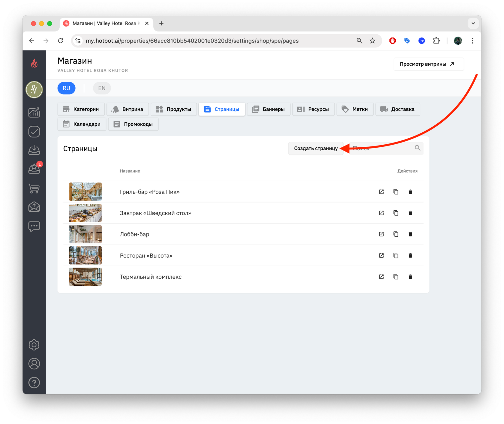This screenshot has width=504, height=424.
Task: Open the Завтрак «Шведский стол» page externally
Action: click(381, 213)
